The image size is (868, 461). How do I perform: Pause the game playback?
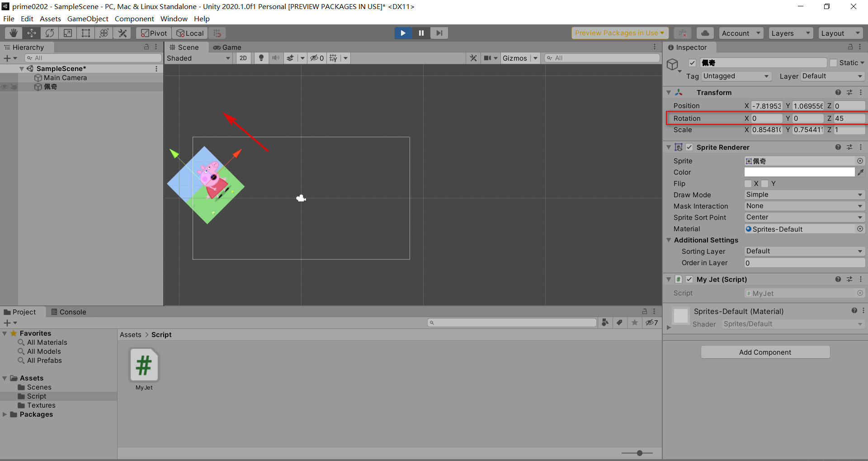point(421,33)
